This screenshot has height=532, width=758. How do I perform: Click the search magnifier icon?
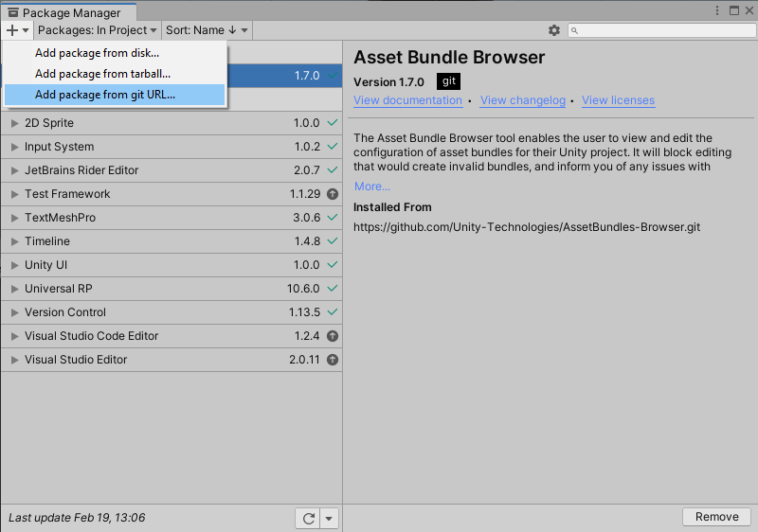click(x=574, y=31)
